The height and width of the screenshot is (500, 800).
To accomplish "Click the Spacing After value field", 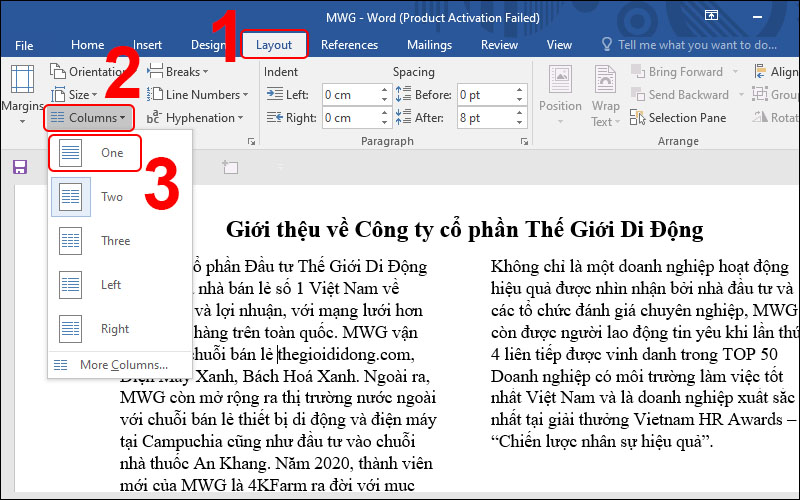I will coord(486,118).
